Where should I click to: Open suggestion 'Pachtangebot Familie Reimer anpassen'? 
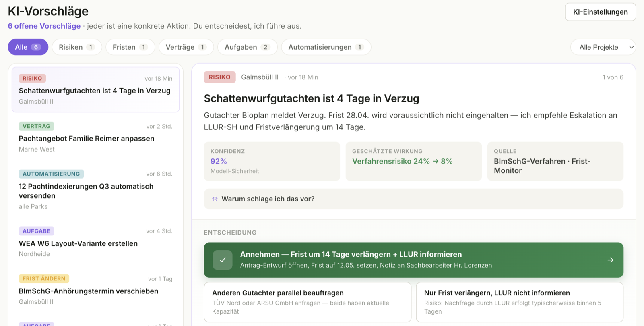95,137
